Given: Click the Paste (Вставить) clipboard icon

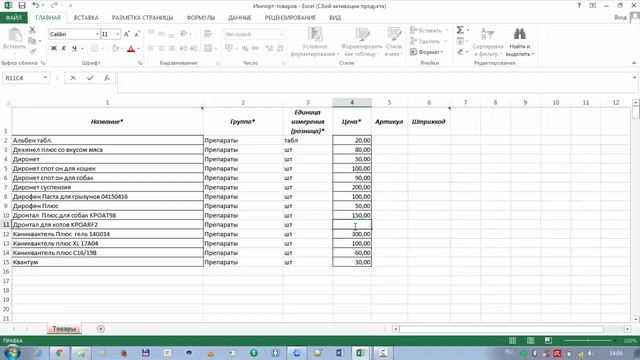Looking at the screenshot, I should coord(15,35).
